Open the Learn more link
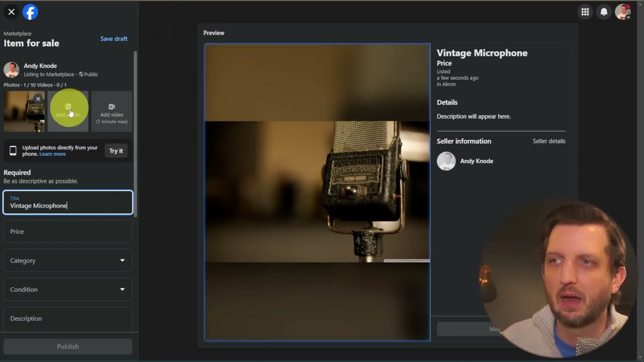 click(x=52, y=154)
